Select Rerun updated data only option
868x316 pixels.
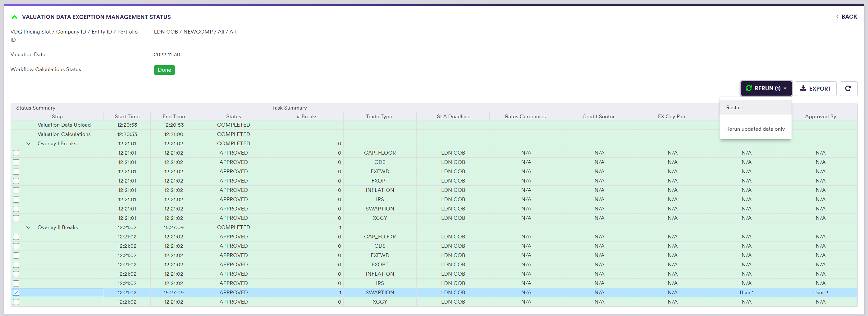[x=755, y=129]
